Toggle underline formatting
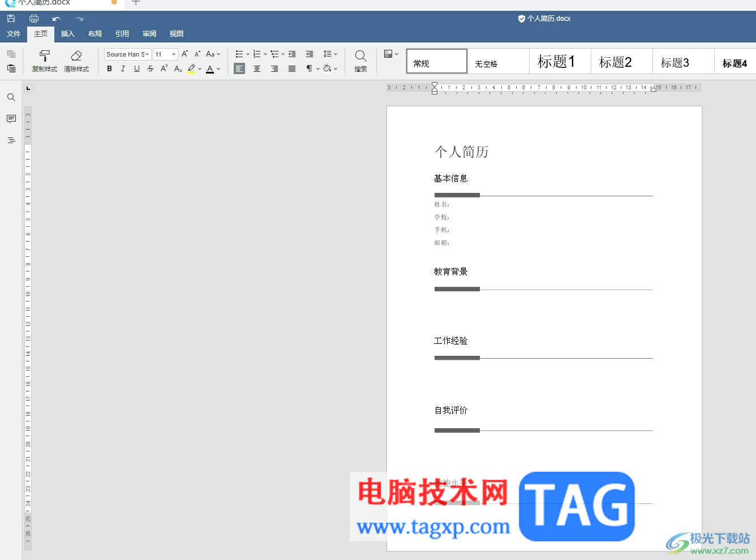 point(137,68)
